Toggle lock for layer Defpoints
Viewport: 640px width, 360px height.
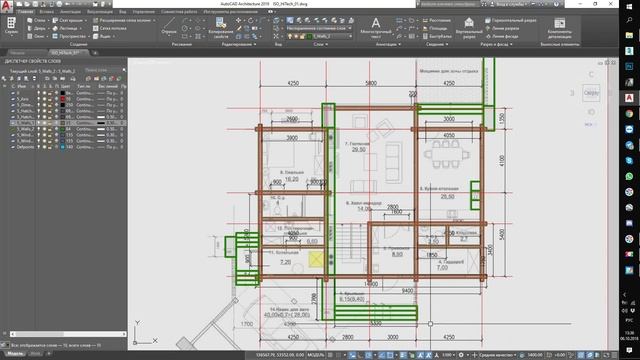coord(50,147)
